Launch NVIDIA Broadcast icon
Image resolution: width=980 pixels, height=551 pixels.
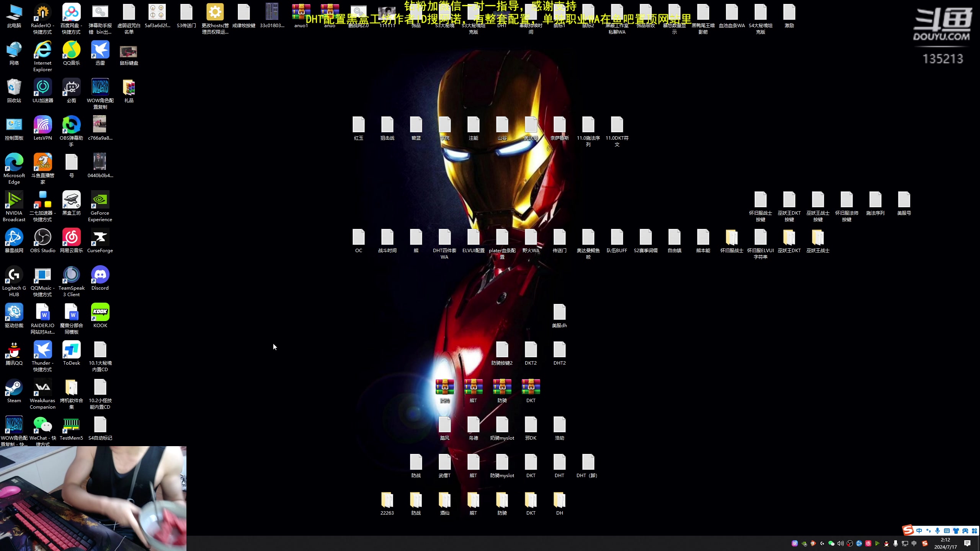(x=14, y=207)
